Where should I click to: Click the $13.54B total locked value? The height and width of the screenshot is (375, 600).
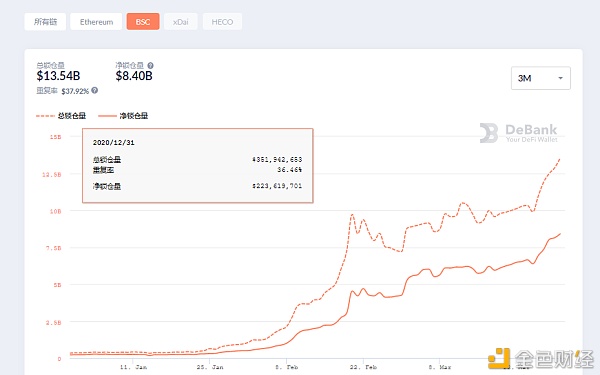click(x=58, y=76)
